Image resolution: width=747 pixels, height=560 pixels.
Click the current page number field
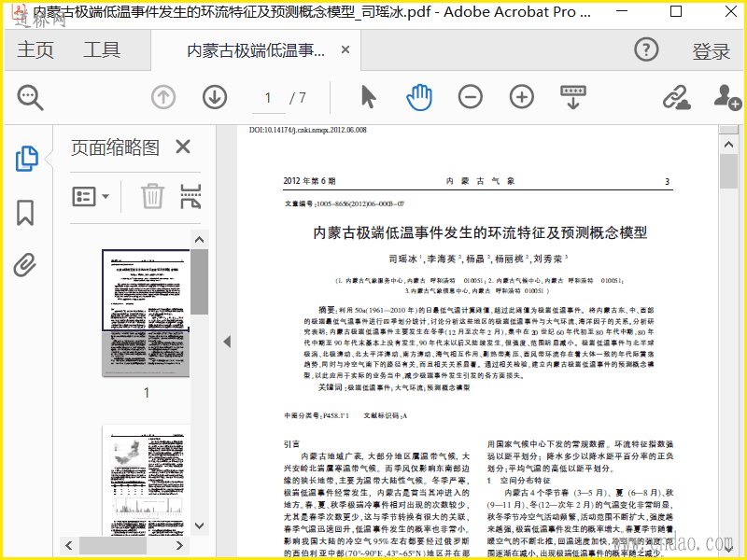pos(268,98)
